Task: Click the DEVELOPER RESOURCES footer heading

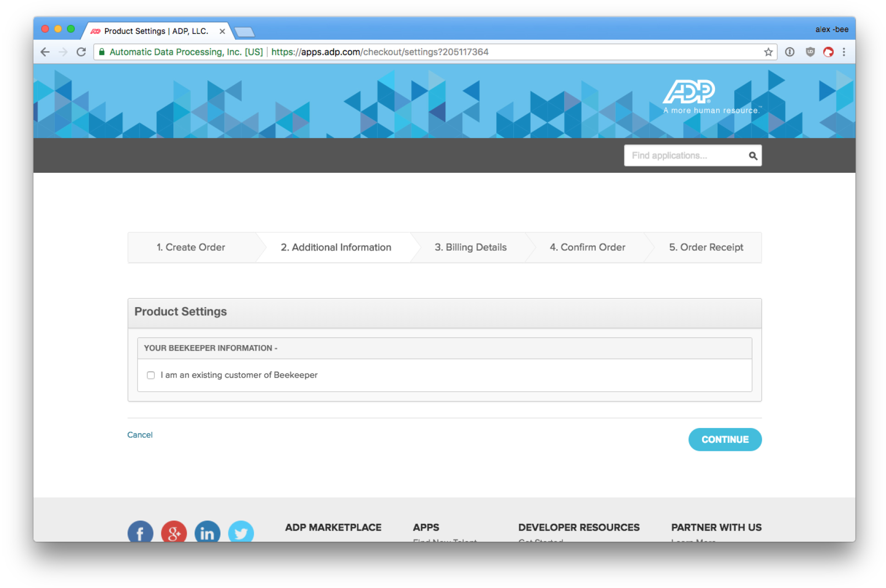Action: coord(579,528)
